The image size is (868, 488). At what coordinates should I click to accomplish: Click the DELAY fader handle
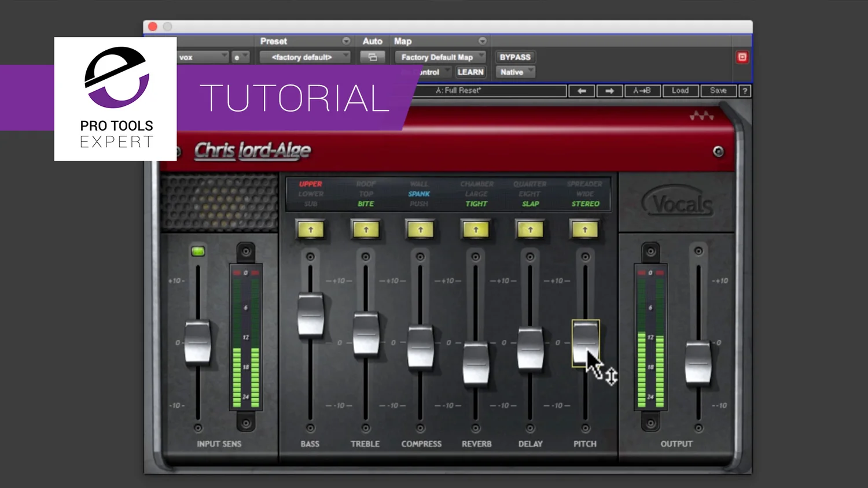click(531, 348)
